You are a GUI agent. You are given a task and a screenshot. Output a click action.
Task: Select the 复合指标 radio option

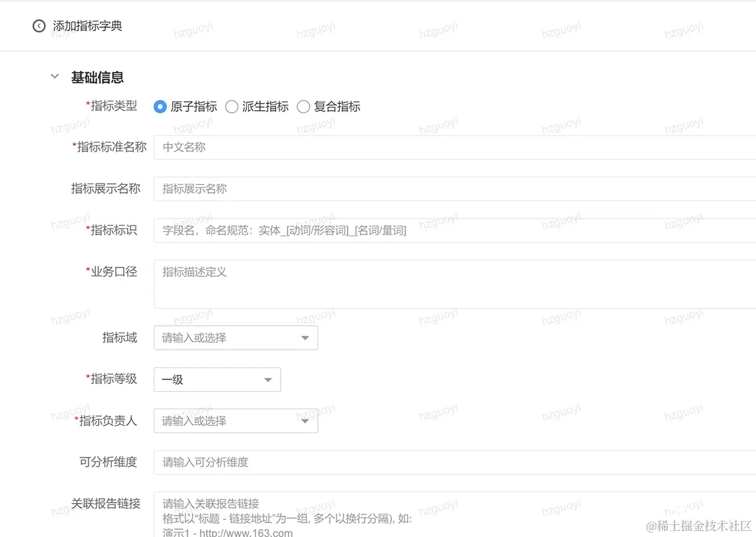point(303,107)
